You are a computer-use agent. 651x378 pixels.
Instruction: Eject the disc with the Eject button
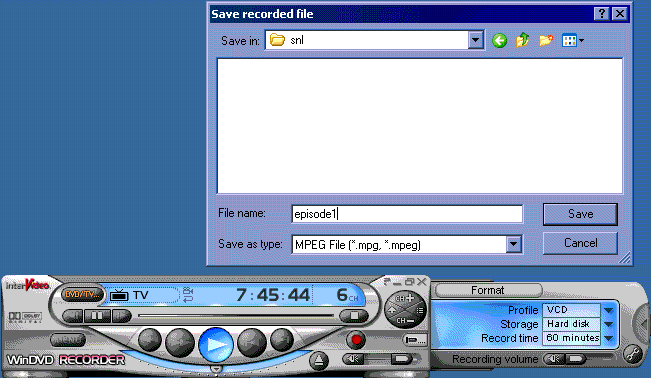tap(318, 360)
